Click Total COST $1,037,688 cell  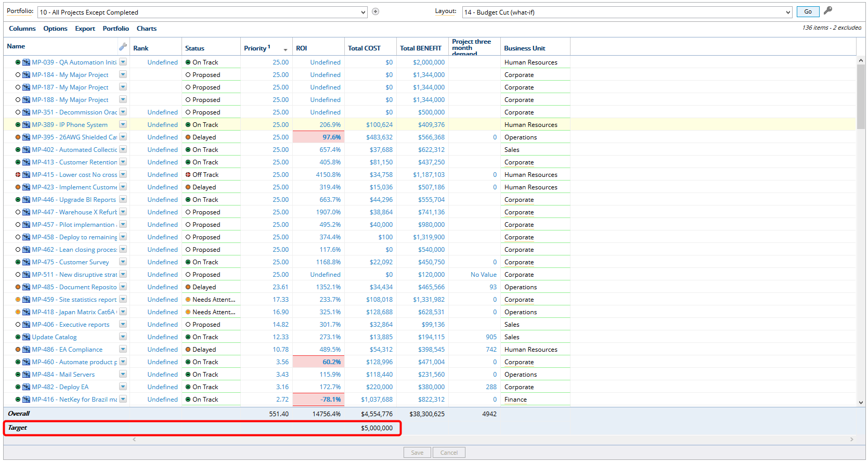click(x=370, y=400)
